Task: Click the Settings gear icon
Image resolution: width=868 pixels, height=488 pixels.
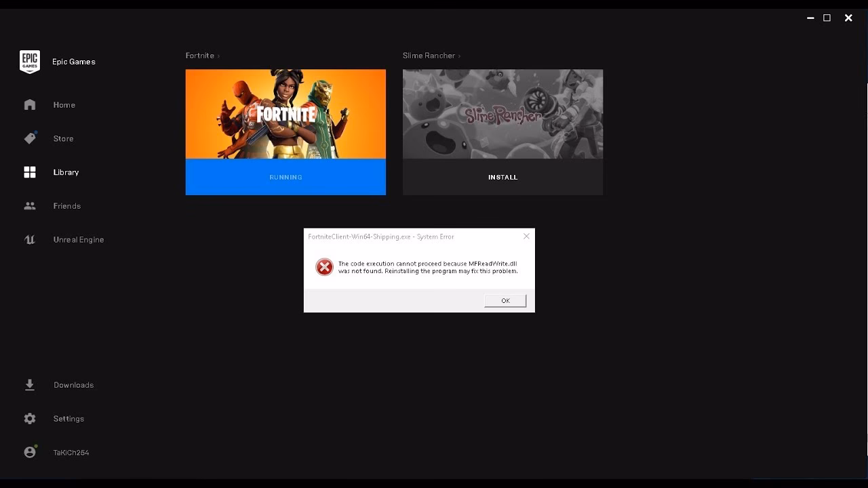Action: point(30,419)
